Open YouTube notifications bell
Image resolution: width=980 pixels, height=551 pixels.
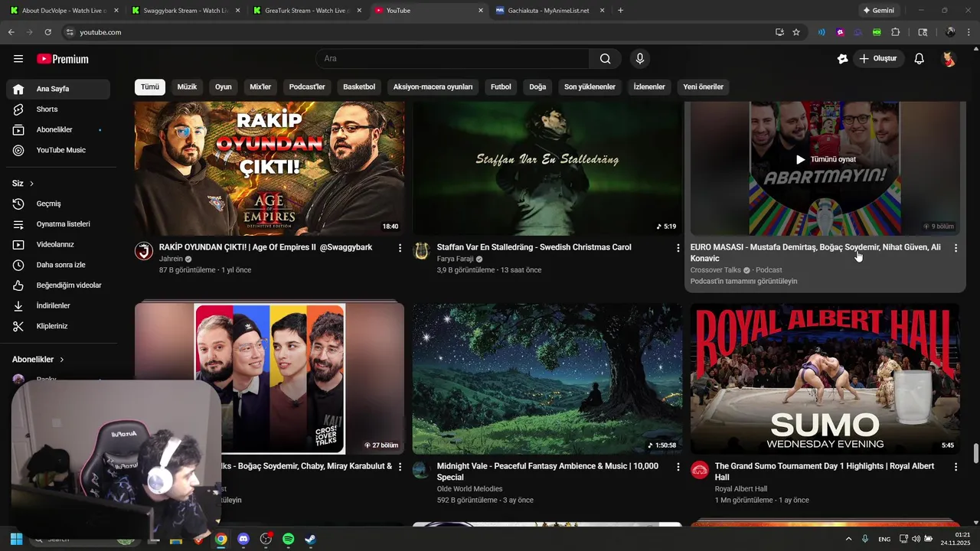point(920,59)
